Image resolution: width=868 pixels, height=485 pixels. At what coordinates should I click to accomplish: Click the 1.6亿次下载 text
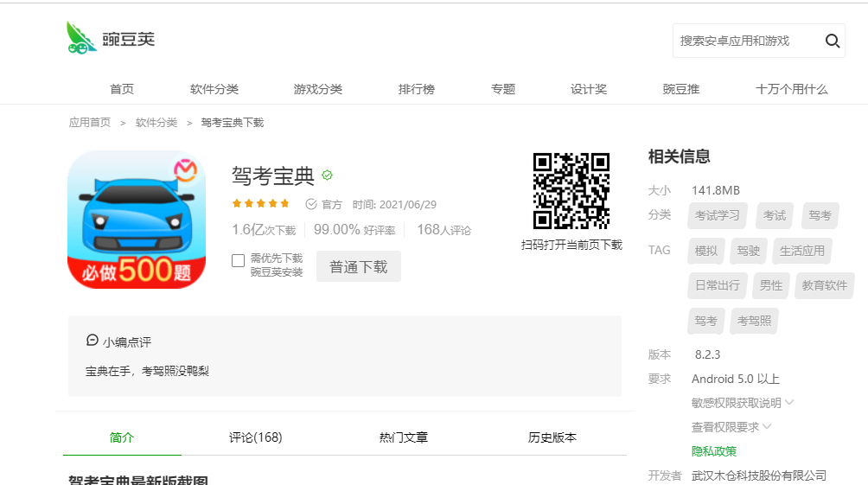click(x=264, y=230)
